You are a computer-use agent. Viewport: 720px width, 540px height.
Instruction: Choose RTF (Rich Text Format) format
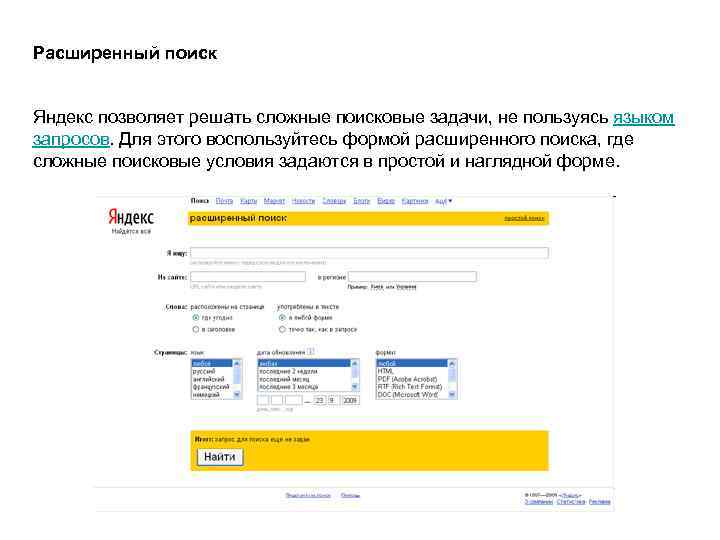pos(412,387)
